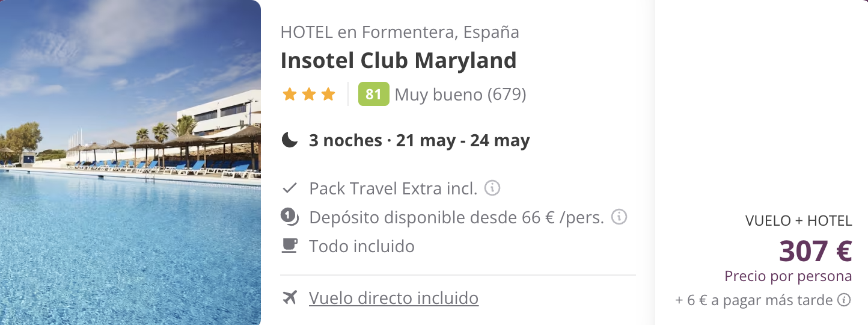
Task: Click the checkmark icon beside Pack Travel Extra
Action: pos(290,188)
